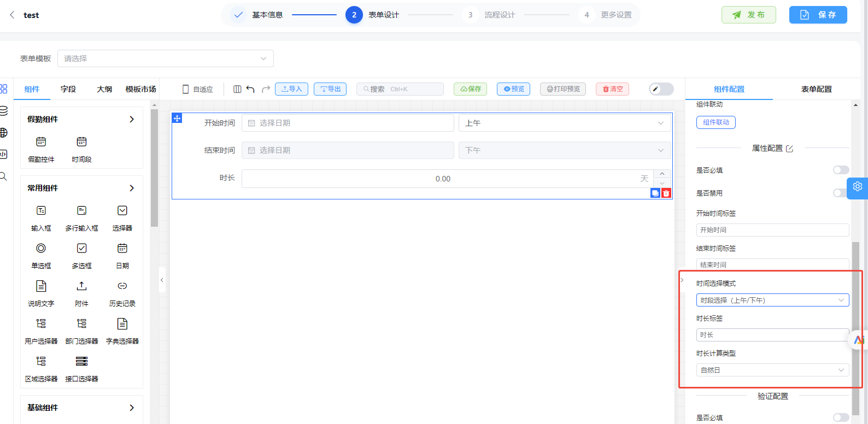Image resolution: width=868 pixels, height=424 pixels.
Task: Click the 打印预览 button
Action: [563, 89]
